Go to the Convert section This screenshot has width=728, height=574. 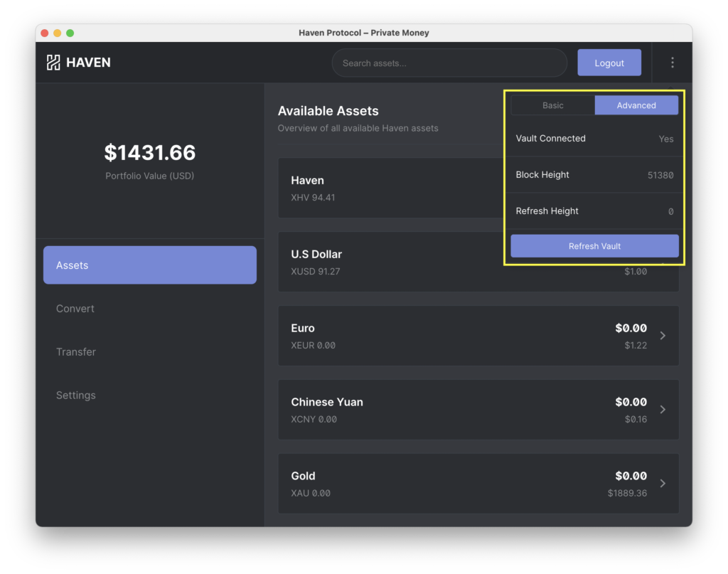75,309
